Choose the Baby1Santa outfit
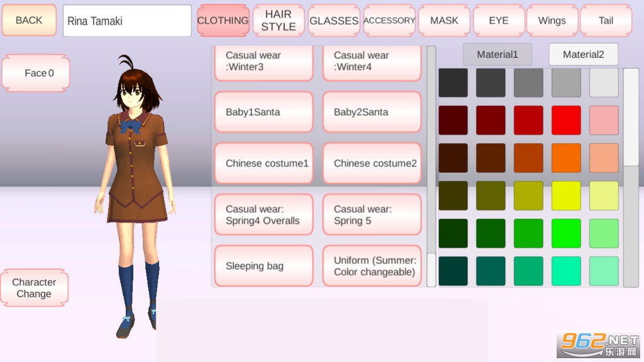 tap(264, 112)
